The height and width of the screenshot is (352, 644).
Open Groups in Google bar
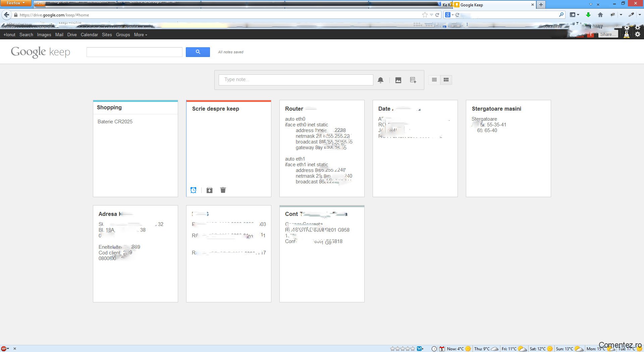click(x=123, y=35)
